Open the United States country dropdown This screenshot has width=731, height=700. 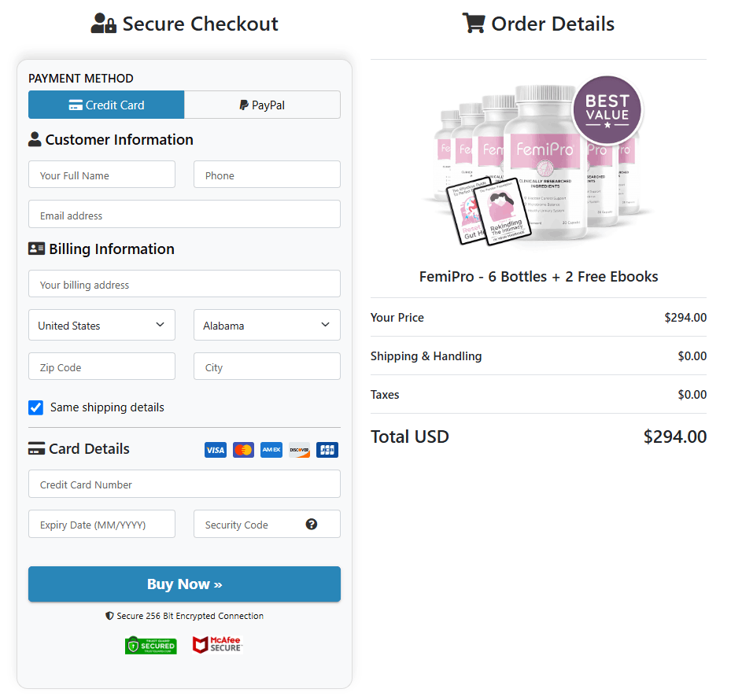pyautogui.click(x=102, y=325)
